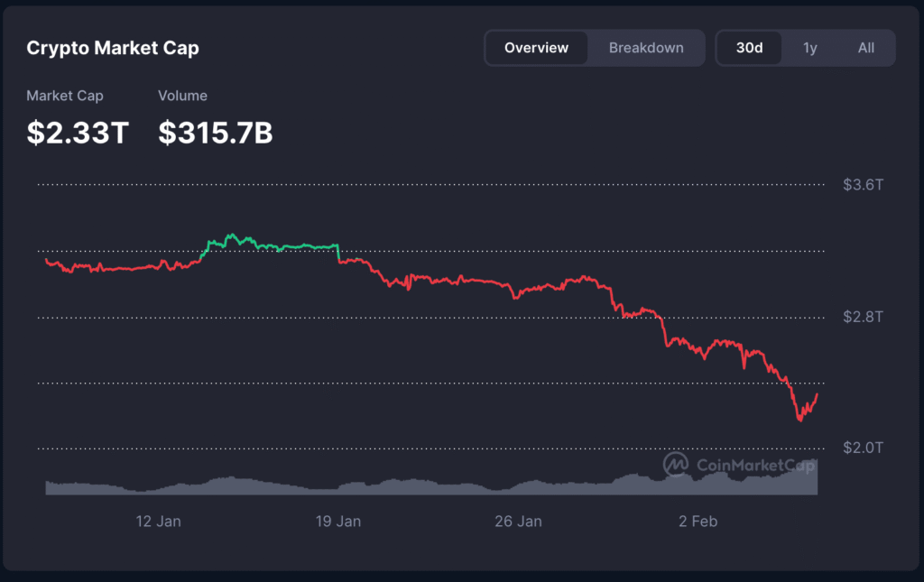
Task: Switch to the Breakdown tab
Action: (645, 48)
